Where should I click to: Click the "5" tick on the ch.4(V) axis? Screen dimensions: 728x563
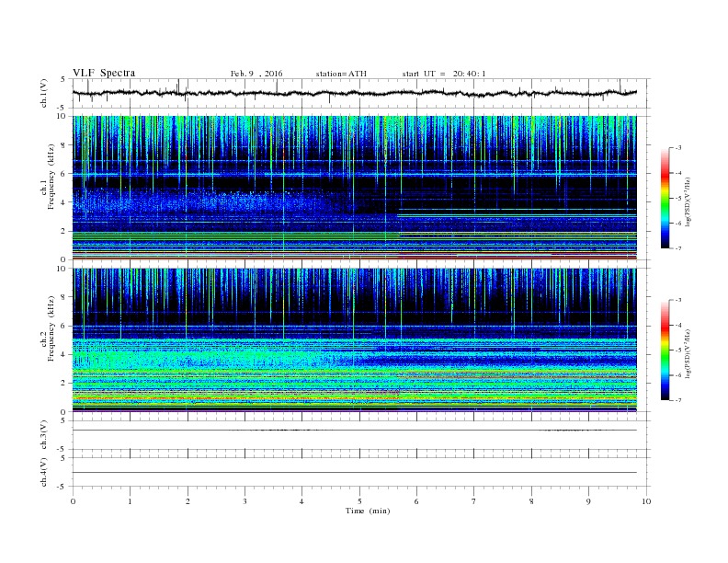[x=63, y=458]
